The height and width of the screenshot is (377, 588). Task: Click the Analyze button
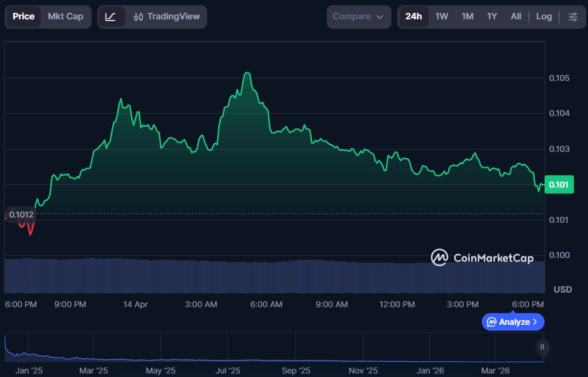pos(513,322)
